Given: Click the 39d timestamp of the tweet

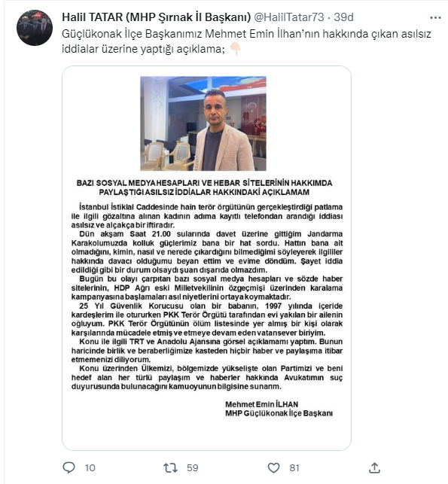Looking at the screenshot, I should 343,17.
